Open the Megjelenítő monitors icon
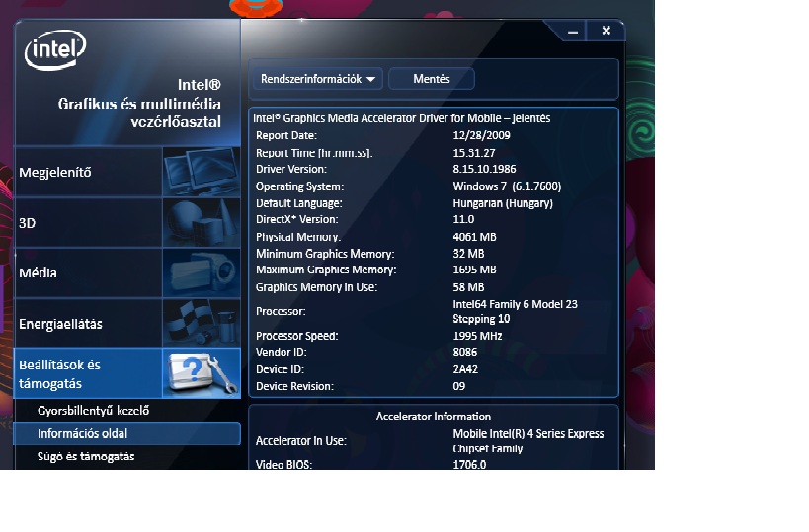This screenshot has width=809, height=532. 202,172
